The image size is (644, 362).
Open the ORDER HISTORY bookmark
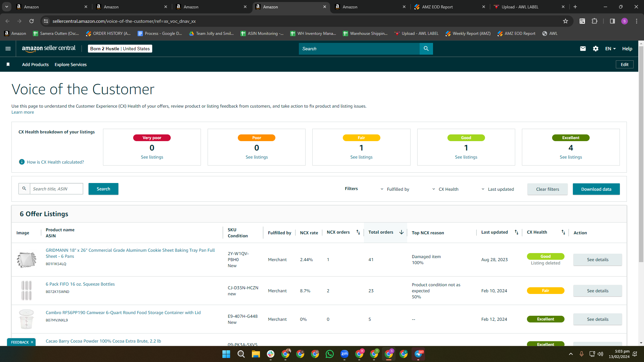108,34
